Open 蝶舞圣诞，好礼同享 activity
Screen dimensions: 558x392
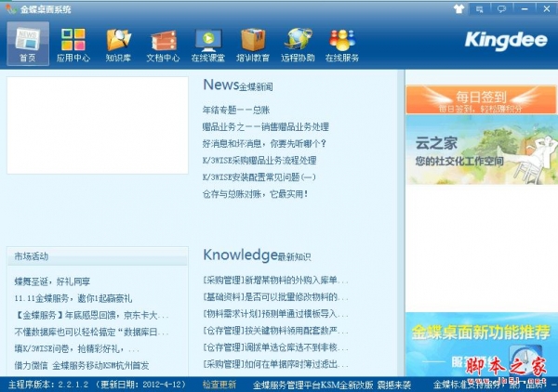click(52, 281)
